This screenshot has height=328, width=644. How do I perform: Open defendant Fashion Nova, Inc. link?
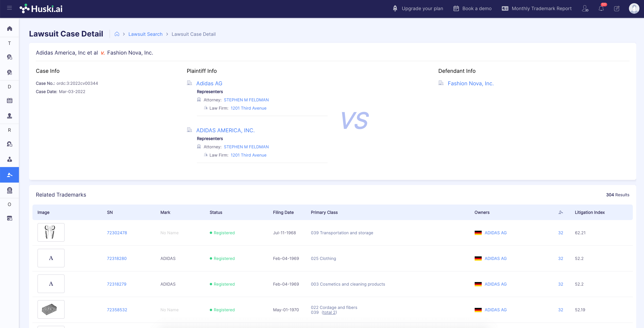click(471, 83)
